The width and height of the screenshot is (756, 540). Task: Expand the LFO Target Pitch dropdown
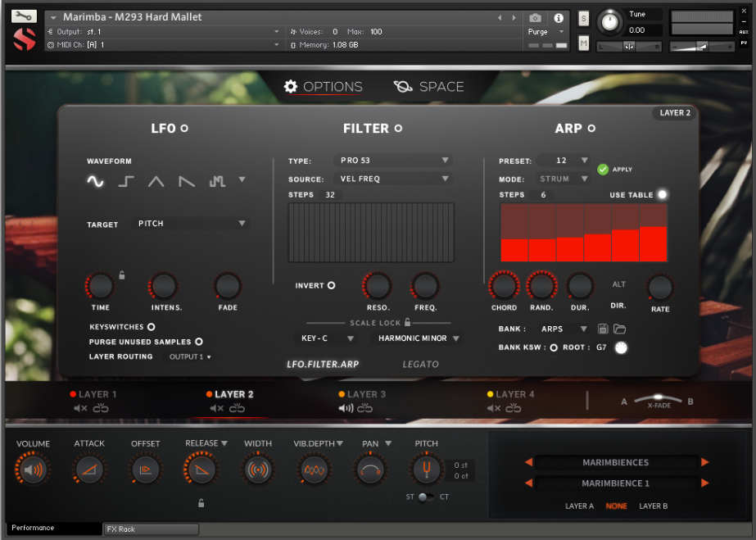[x=192, y=224]
